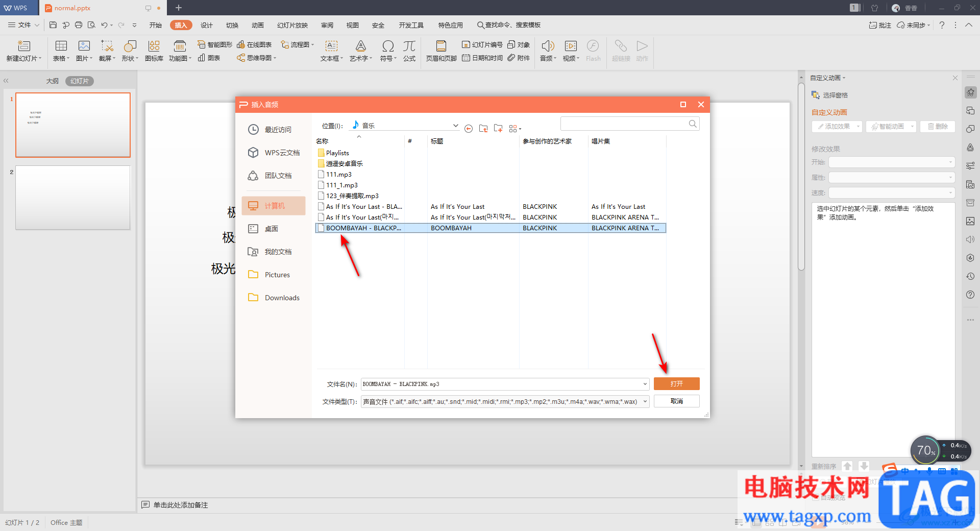Click the 取消 (Cancel) button
This screenshot has height=531, width=980.
[x=677, y=401]
